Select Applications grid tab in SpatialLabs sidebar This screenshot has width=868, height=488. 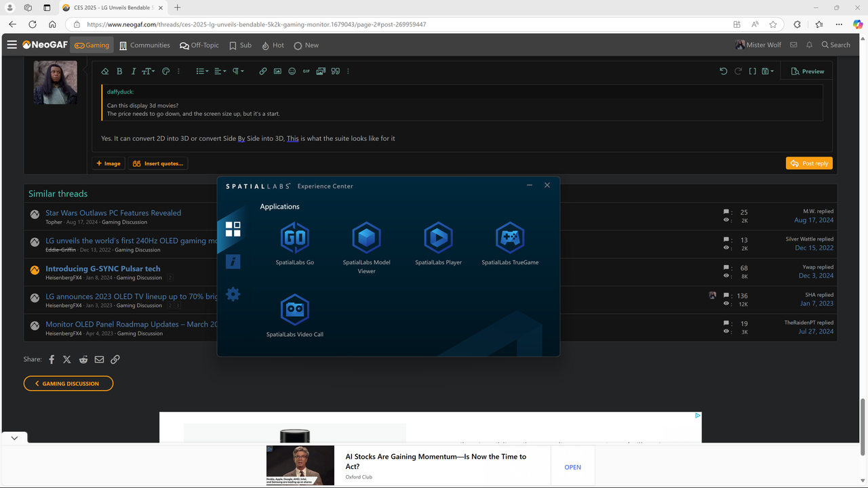[x=233, y=229]
